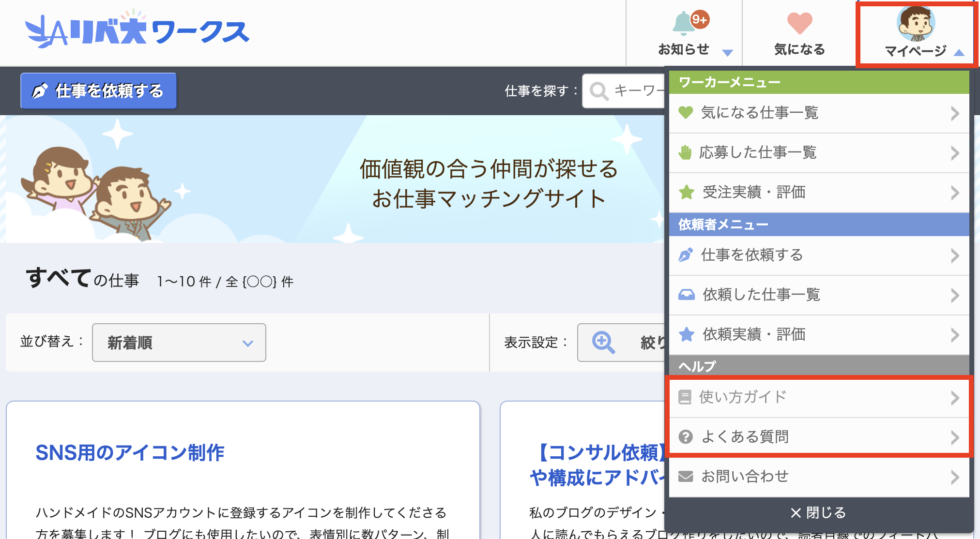Open the 新着順 sort dropdown
Viewport: 980px width, 539px height.
click(x=179, y=343)
